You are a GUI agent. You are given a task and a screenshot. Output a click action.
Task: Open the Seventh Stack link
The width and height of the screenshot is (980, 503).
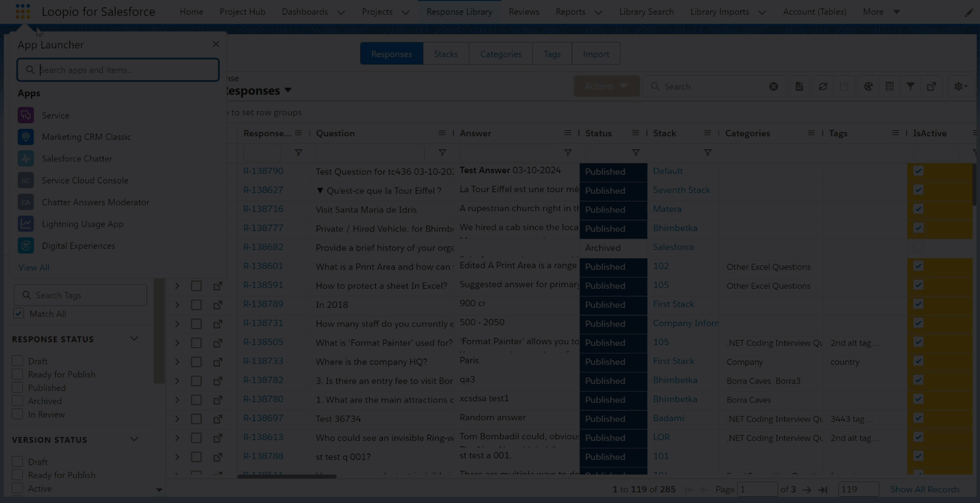tap(681, 190)
